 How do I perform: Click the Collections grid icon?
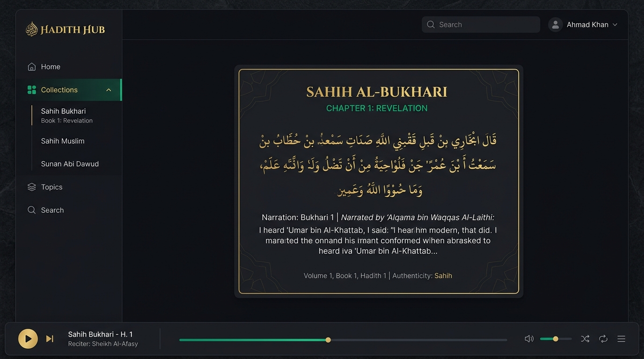coord(32,90)
